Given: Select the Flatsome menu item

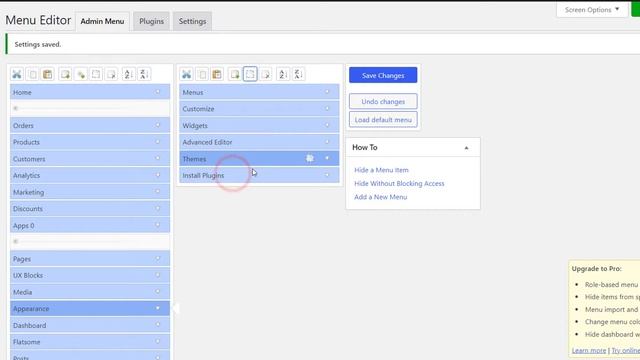Looking at the screenshot, I should coord(90,342).
